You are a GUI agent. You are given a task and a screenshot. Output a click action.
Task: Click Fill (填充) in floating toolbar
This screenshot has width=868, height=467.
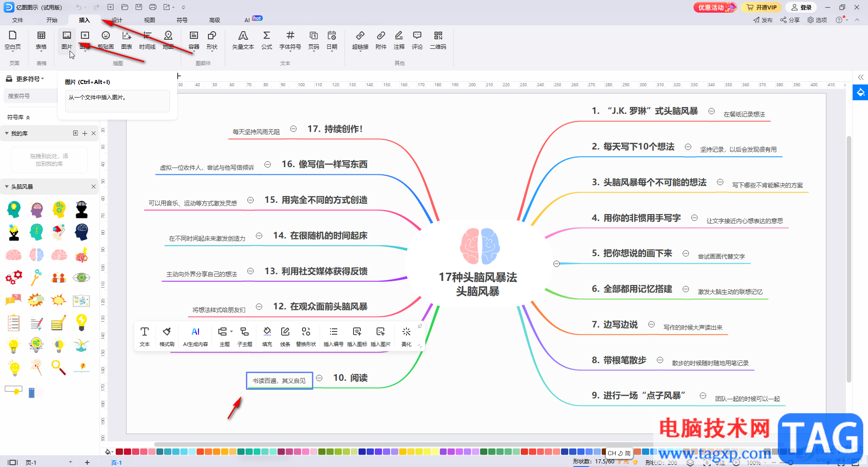(x=267, y=336)
